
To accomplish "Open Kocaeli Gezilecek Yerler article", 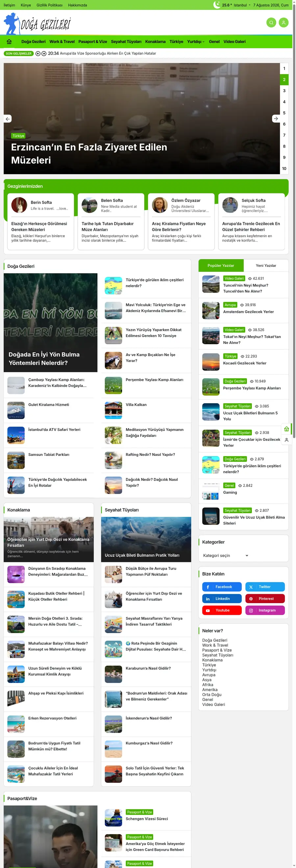I will (x=245, y=363).
